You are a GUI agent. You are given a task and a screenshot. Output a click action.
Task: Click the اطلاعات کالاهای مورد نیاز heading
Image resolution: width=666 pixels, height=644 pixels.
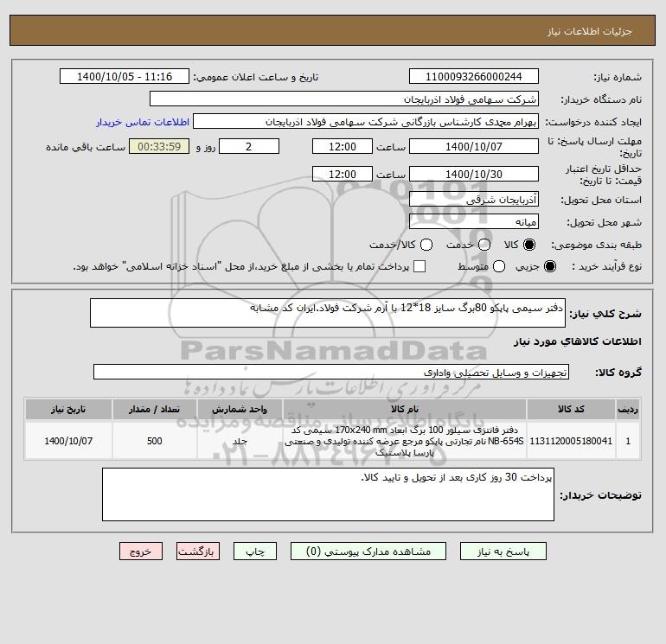point(577,341)
